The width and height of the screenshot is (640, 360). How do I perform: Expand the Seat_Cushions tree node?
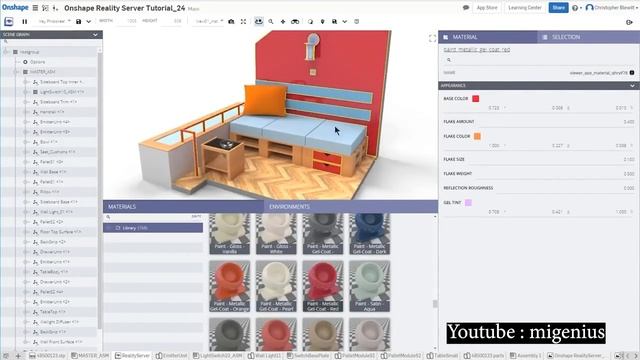click(26, 152)
